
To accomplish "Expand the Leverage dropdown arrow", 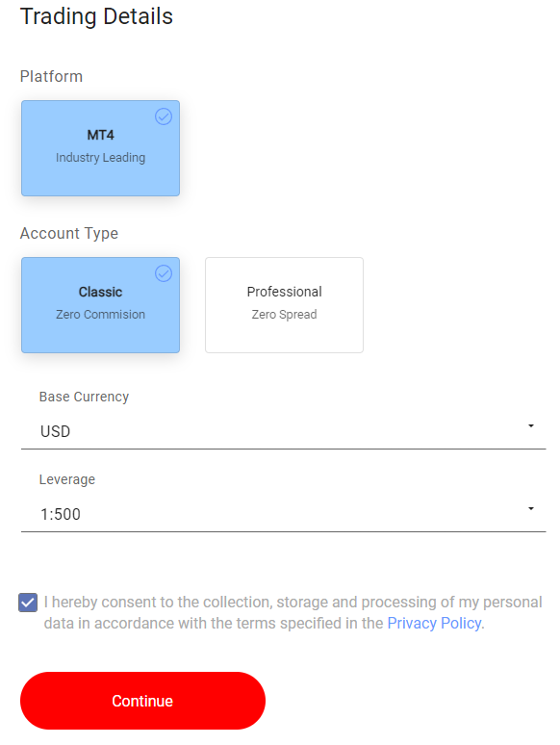I will (x=531, y=508).
